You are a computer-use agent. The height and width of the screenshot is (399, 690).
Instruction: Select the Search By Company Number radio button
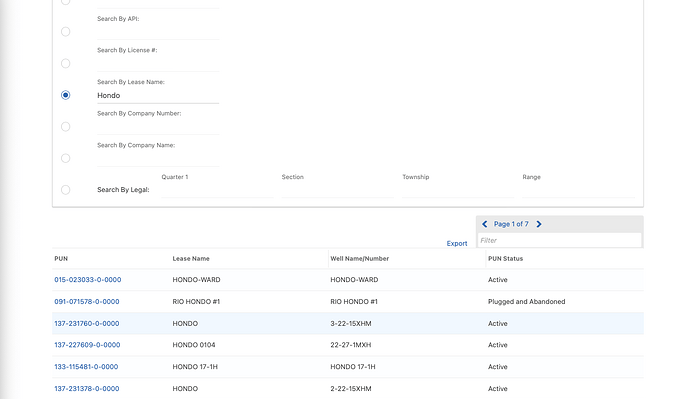pos(66,127)
